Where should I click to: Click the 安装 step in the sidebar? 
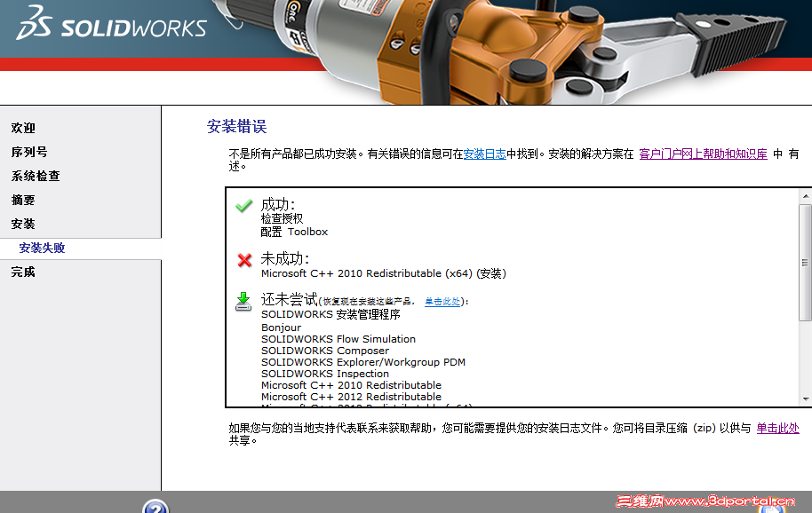(21, 224)
